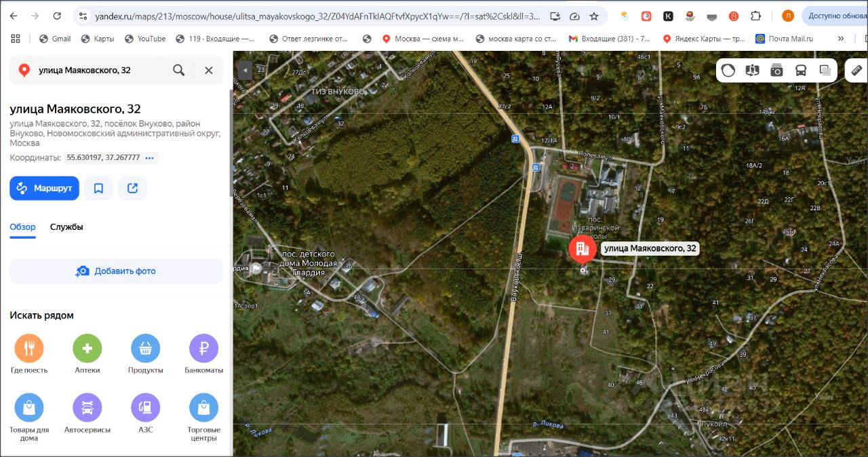868x457 pixels.
Task: Clear the search with the X icon
Action: (x=209, y=70)
